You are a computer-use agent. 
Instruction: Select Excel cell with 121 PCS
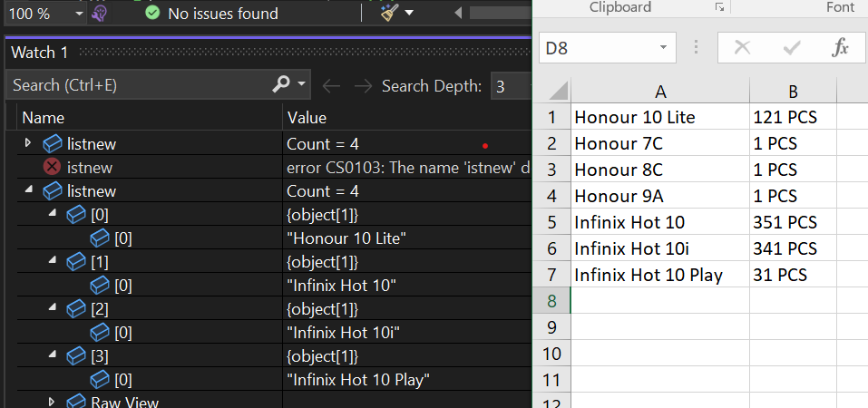pyautogui.click(x=794, y=117)
